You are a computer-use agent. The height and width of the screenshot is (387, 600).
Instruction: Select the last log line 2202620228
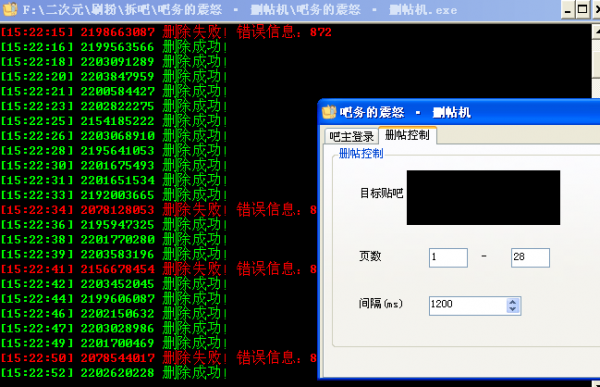[x=114, y=373]
